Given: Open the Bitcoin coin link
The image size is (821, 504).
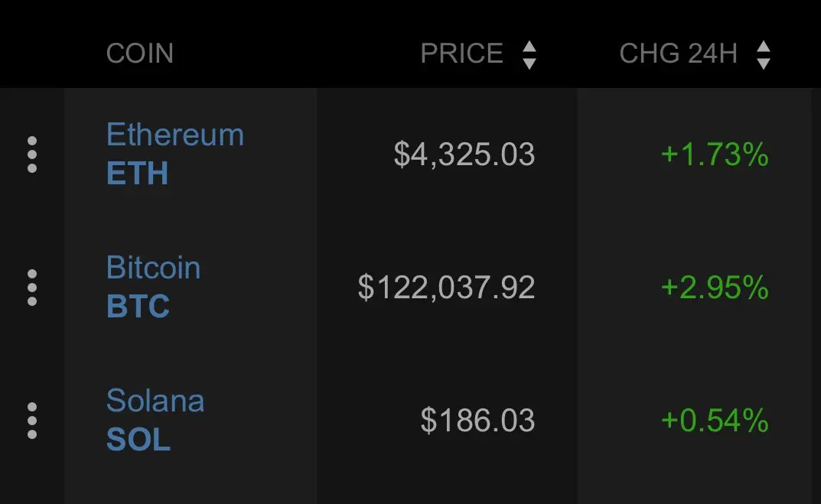Looking at the screenshot, I should 154,268.
